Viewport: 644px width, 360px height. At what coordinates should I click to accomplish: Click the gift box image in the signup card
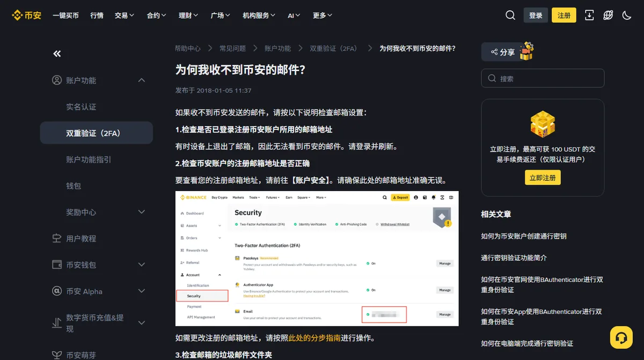[543, 124]
